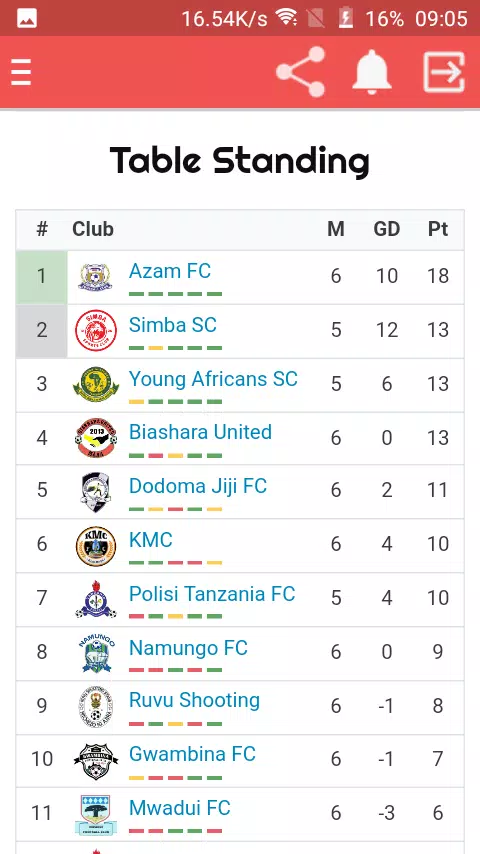The width and height of the screenshot is (480, 854).
Task: Tap the Azam FC club logo
Action: [x=95, y=277]
